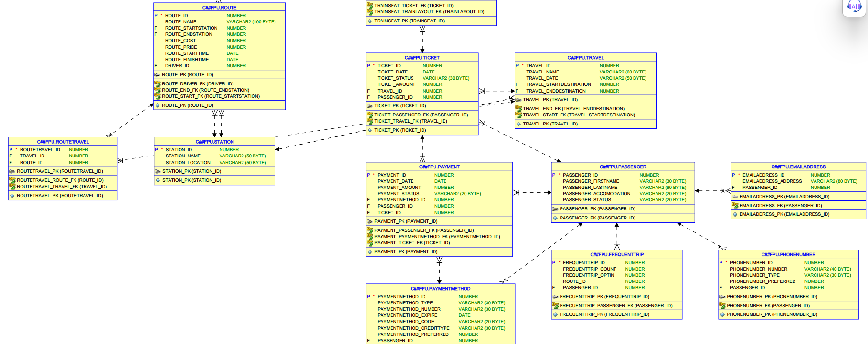This screenshot has height=344, width=868.
Task: Click the diamond index icon beside STATION_PK
Action: click(158, 180)
